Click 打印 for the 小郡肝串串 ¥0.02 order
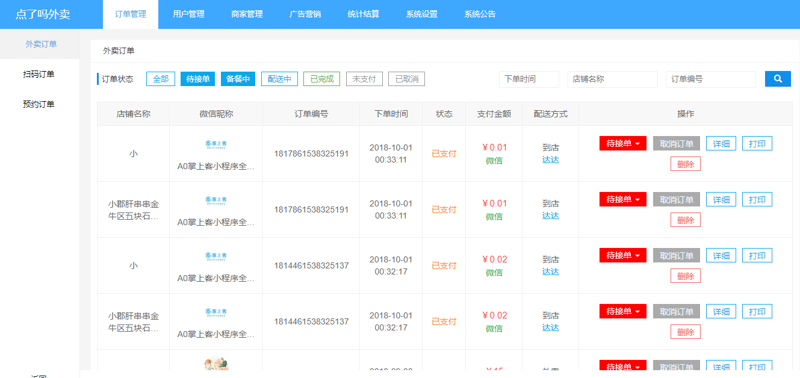 pyautogui.click(x=757, y=312)
